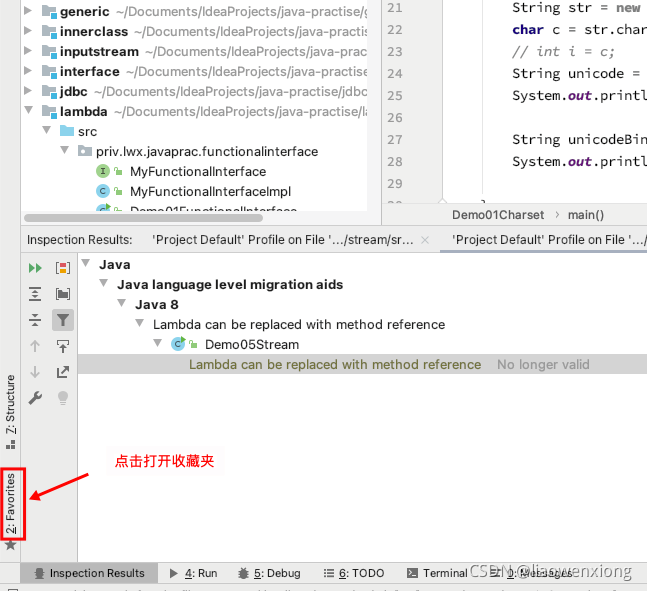Screen dimensions: 647x591
Task: Expand the jdbc module
Action: [28, 90]
